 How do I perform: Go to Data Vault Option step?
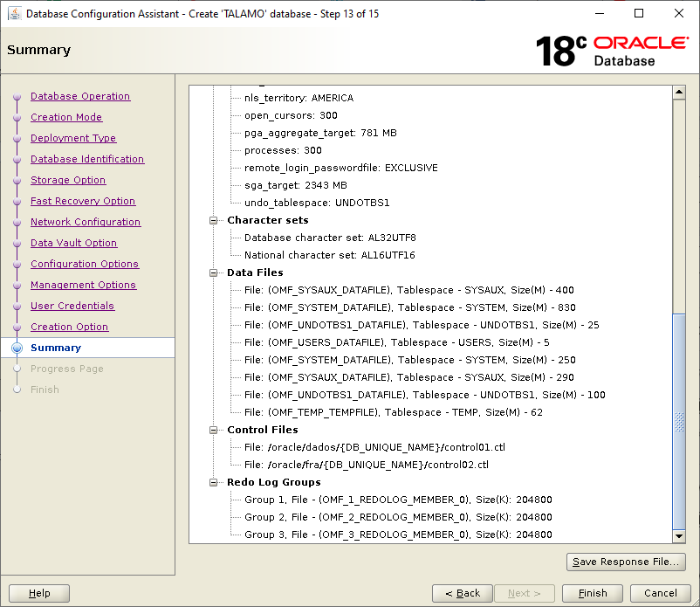[74, 243]
